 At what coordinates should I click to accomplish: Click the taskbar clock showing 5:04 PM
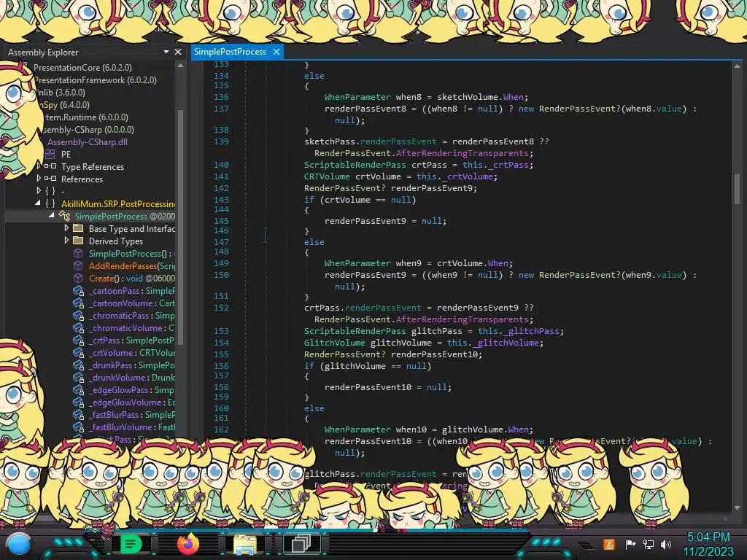click(x=708, y=537)
